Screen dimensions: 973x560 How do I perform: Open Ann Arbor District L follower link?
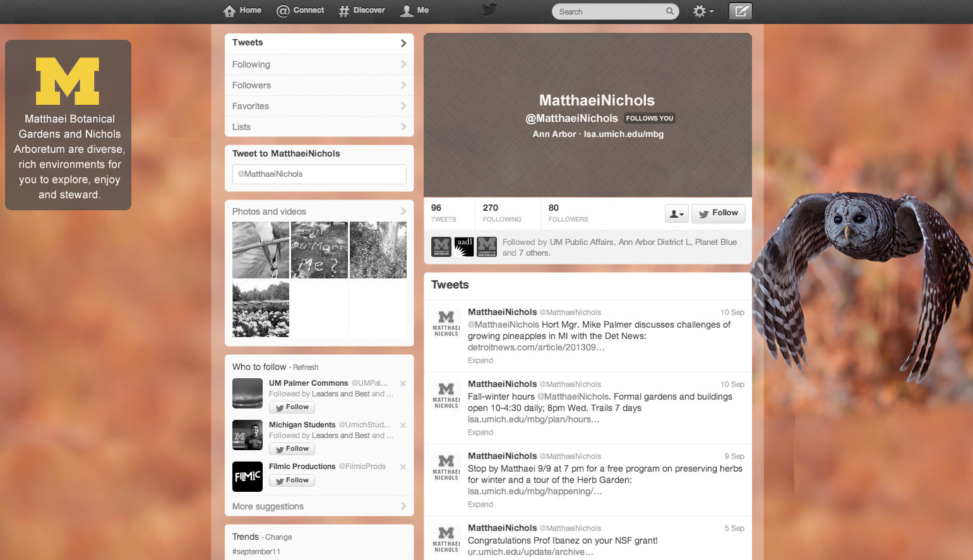[654, 242]
